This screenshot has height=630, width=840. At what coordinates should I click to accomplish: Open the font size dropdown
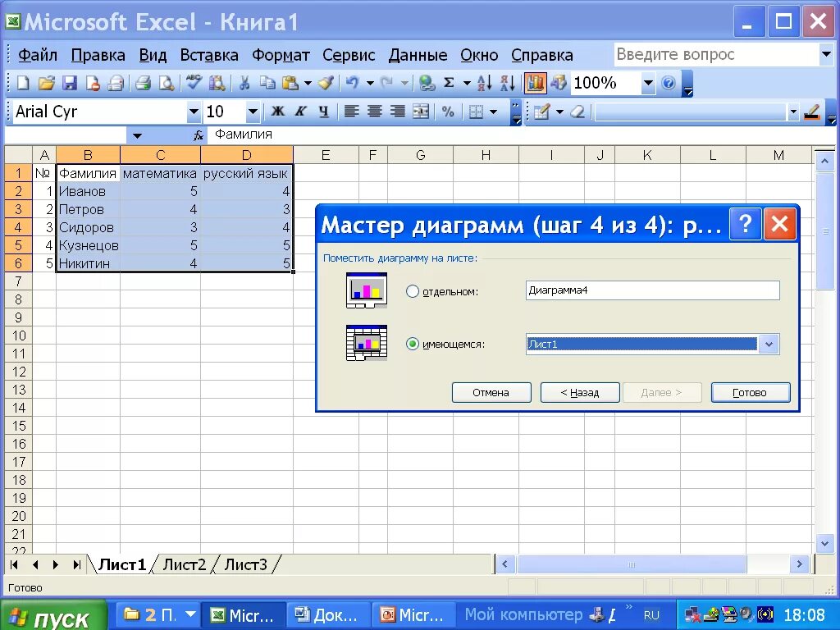pyautogui.click(x=253, y=112)
